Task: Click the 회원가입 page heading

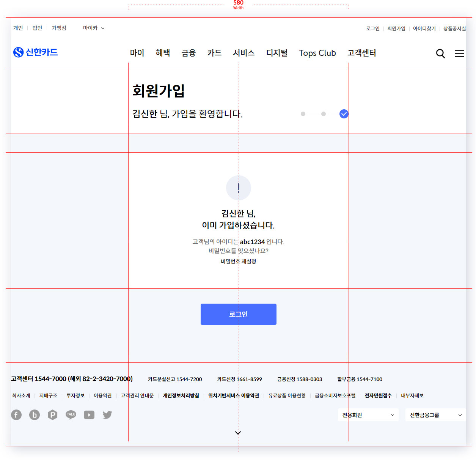Action: [159, 91]
